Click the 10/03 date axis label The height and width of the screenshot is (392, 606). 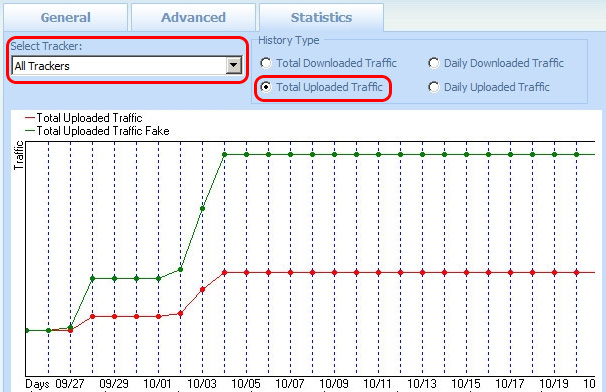click(x=202, y=384)
